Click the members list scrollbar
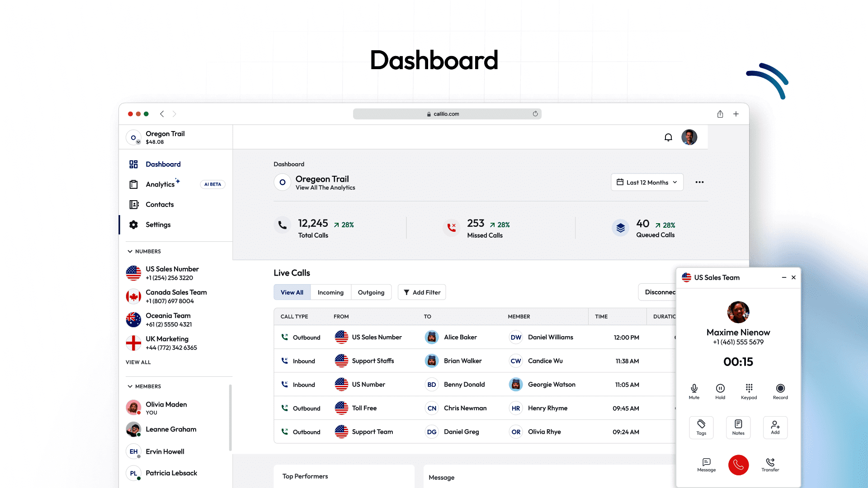 tap(230, 418)
